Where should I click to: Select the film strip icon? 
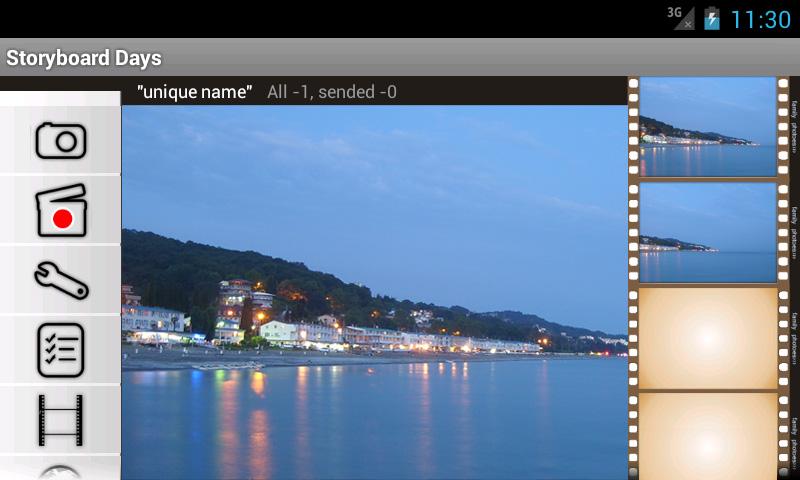click(x=61, y=420)
